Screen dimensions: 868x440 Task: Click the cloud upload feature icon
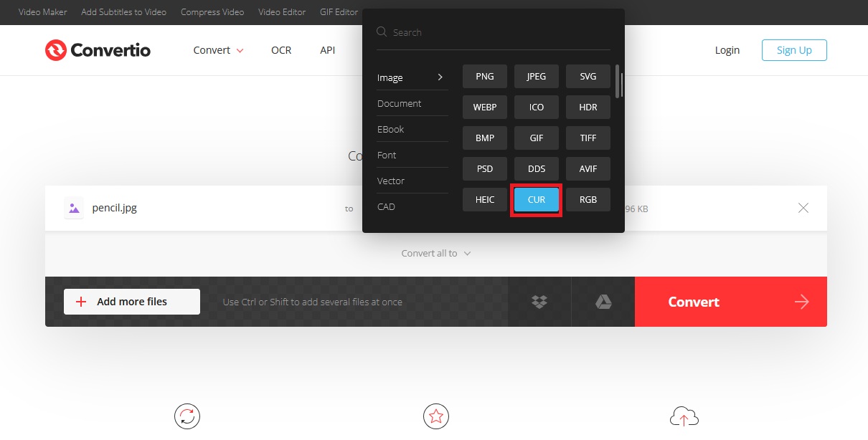point(684,416)
